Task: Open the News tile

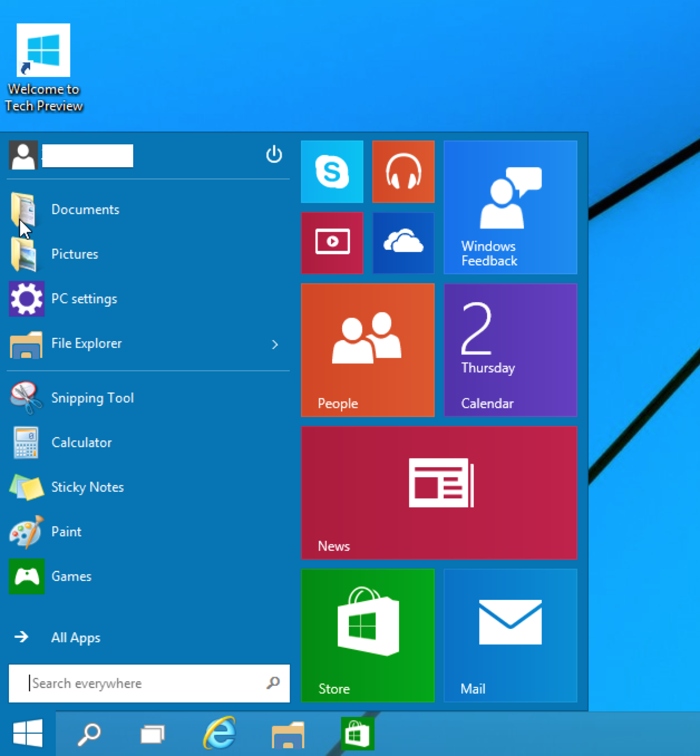Action: [x=439, y=492]
